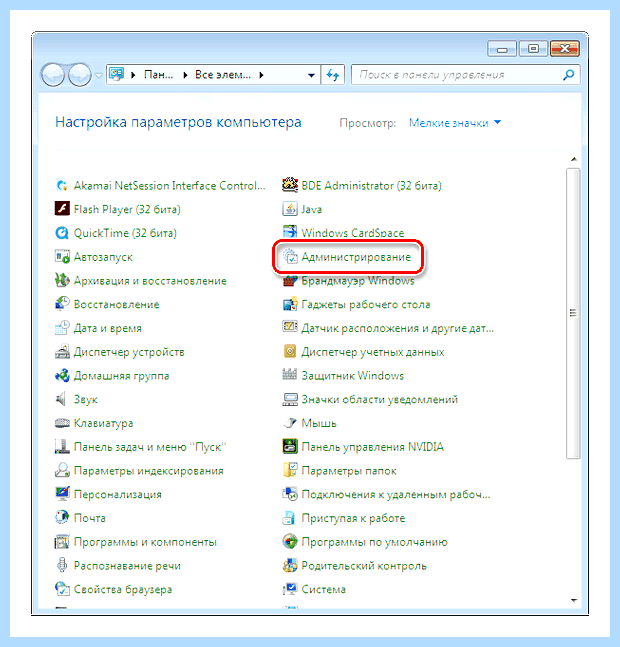The image size is (620, 647).
Task: Click the search magnifier icon
Action: point(568,75)
